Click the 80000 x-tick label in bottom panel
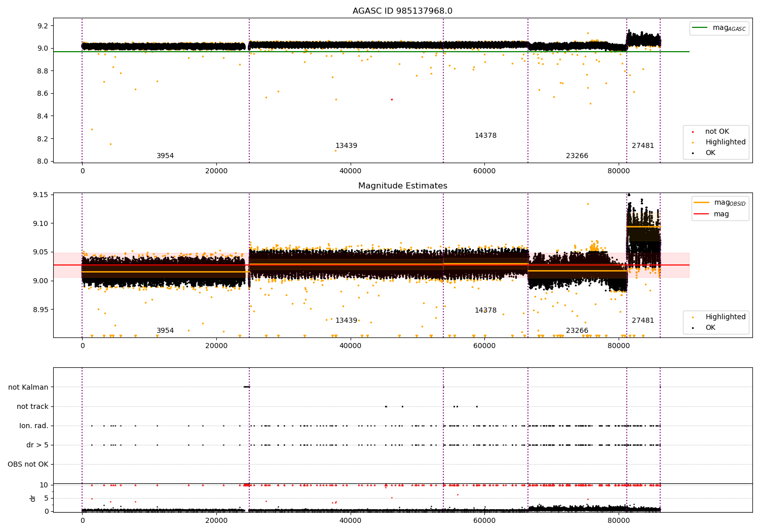The height and width of the screenshot is (532, 760). pyautogui.click(x=619, y=520)
